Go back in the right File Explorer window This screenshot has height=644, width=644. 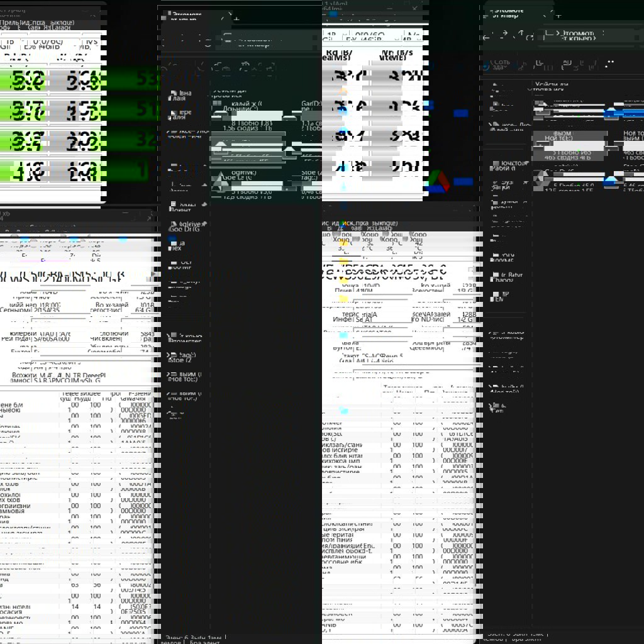(x=486, y=37)
